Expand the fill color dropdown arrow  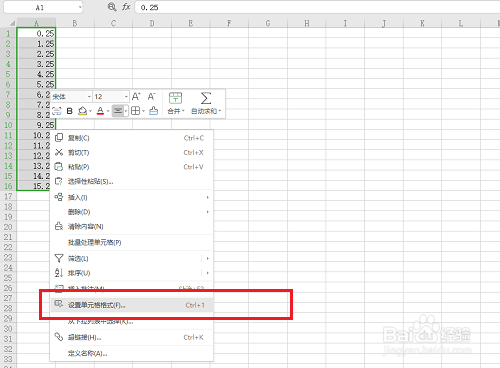pyautogui.click(x=90, y=111)
